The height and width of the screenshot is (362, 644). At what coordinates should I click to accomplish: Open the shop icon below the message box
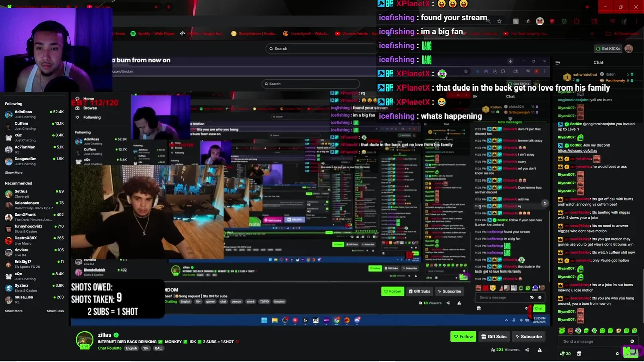[x=579, y=354]
